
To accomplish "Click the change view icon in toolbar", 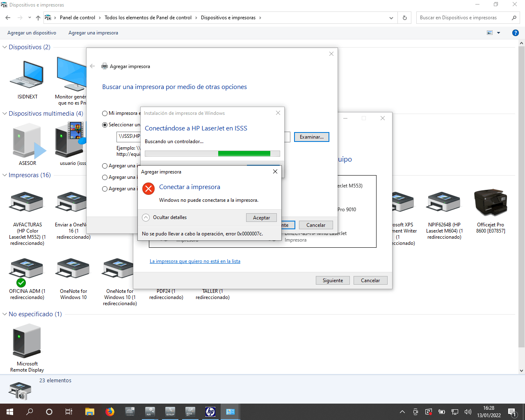I will 490,33.
